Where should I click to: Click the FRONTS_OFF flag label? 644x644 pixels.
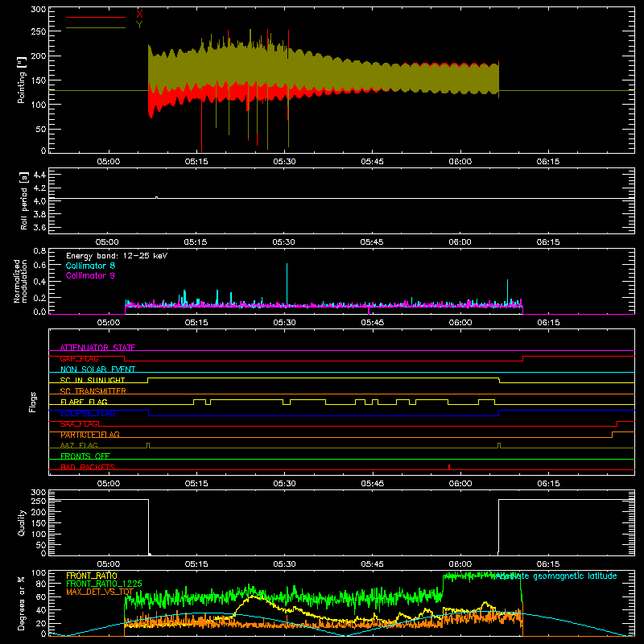tap(85, 456)
